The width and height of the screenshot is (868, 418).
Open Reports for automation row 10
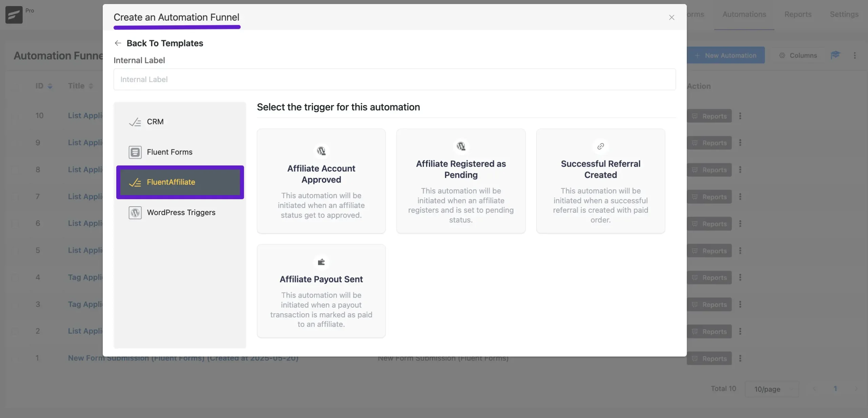pos(709,116)
